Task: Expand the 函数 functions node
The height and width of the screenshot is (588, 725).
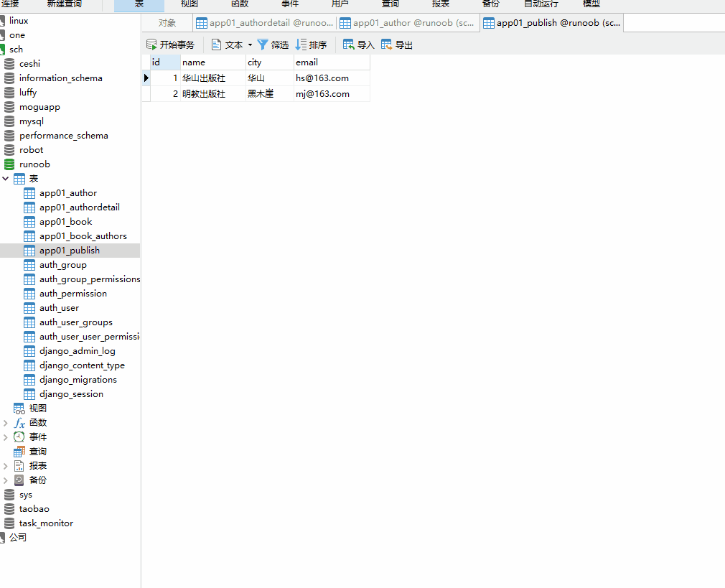Action: click(6, 422)
